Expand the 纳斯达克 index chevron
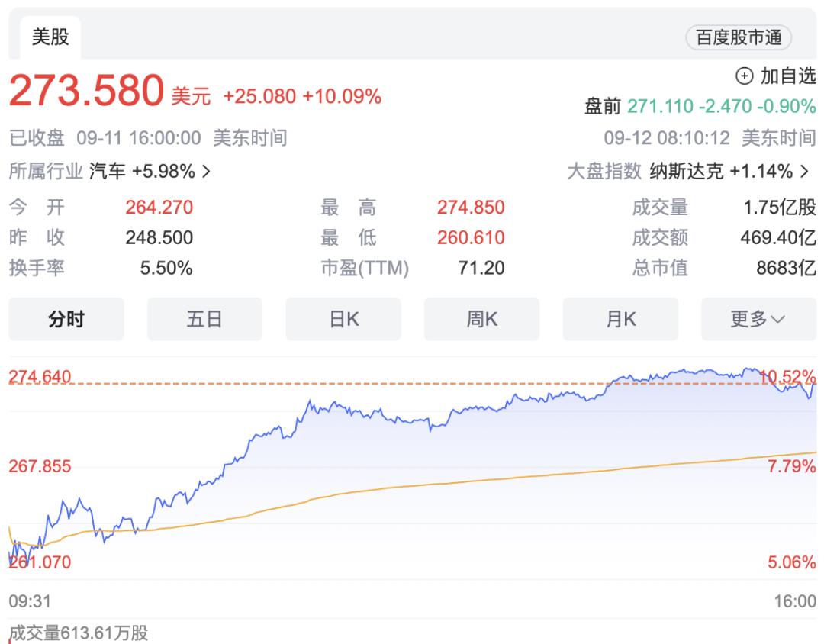The height and width of the screenshot is (644, 824). 806,172
